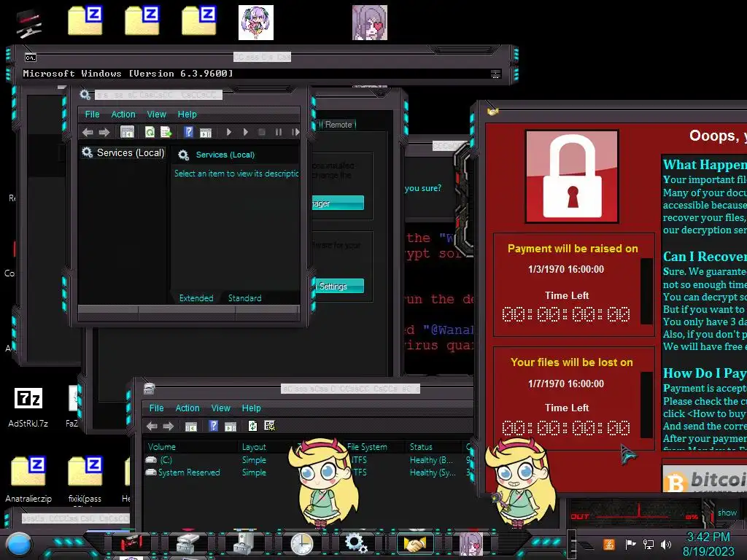
Task: Select the (C:) volume row
Action: pyautogui.click(x=309, y=460)
